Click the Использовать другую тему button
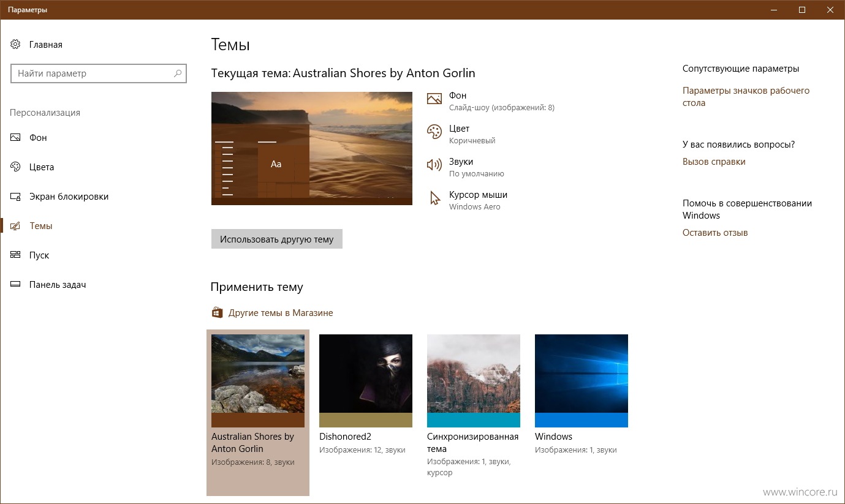 click(277, 239)
